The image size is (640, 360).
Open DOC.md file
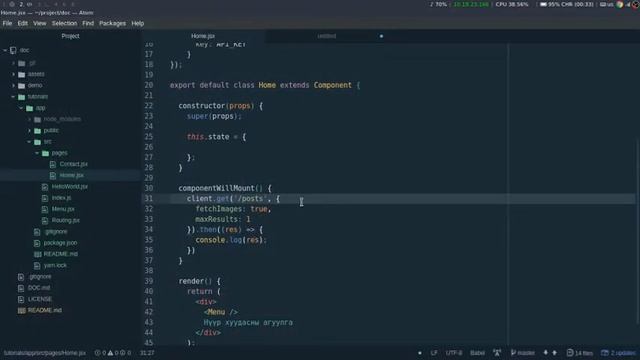(x=39, y=288)
